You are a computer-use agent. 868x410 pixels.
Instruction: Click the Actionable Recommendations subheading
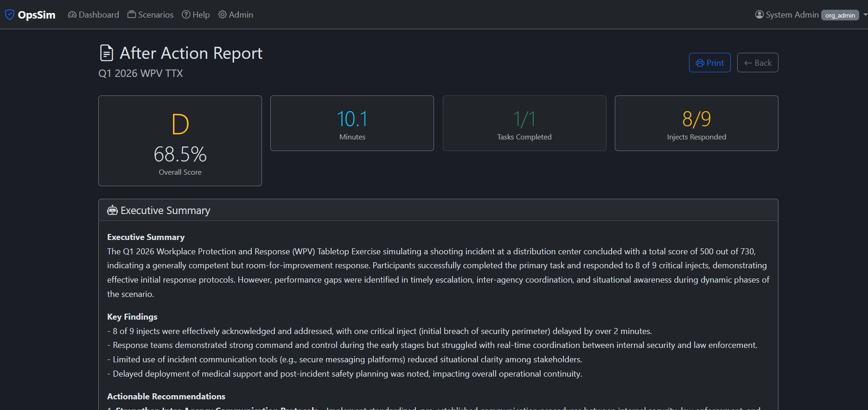pos(166,396)
